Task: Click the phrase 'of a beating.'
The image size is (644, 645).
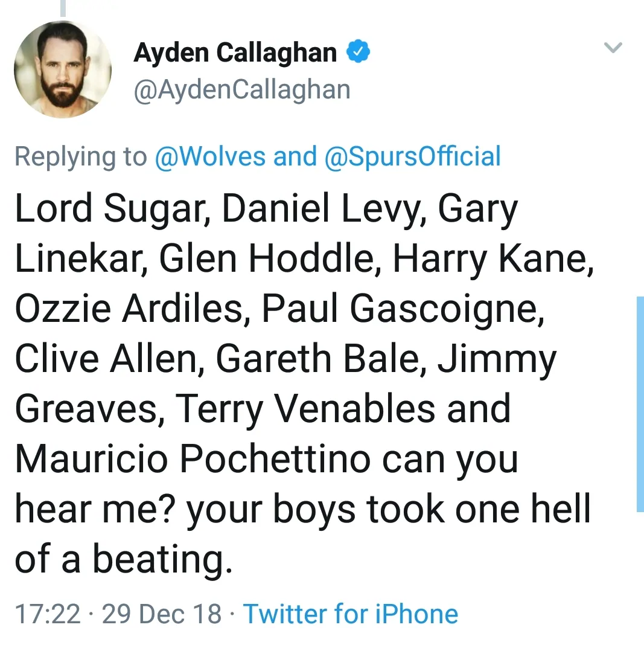Action: [123, 559]
